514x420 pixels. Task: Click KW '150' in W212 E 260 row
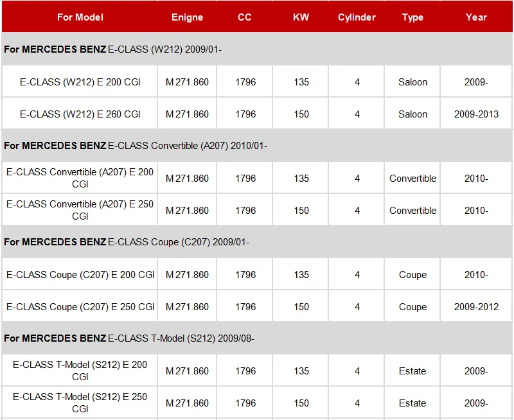click(x=301, y=114)
